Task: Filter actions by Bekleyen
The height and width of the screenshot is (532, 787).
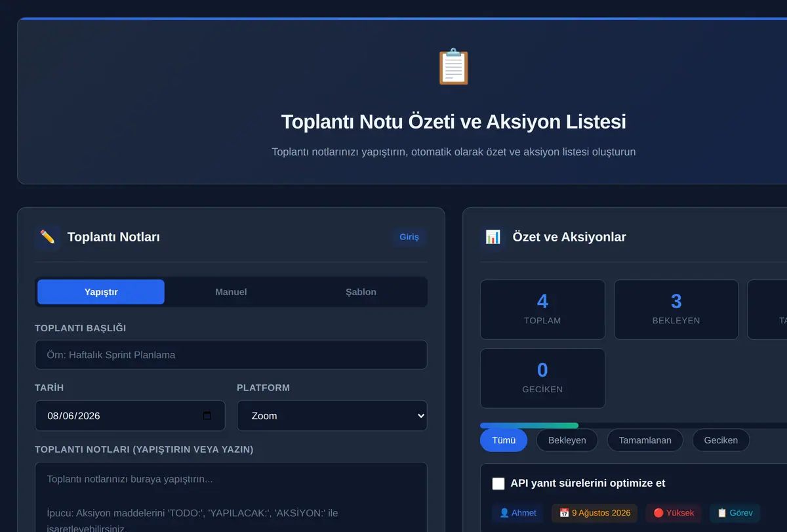Action: [567, 440]
